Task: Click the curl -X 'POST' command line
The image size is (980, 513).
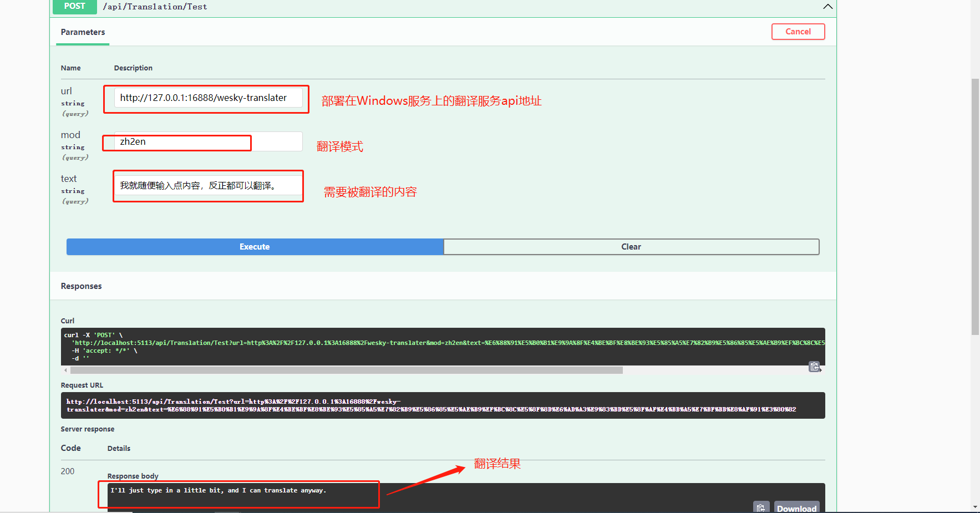Action: (93, 335)
